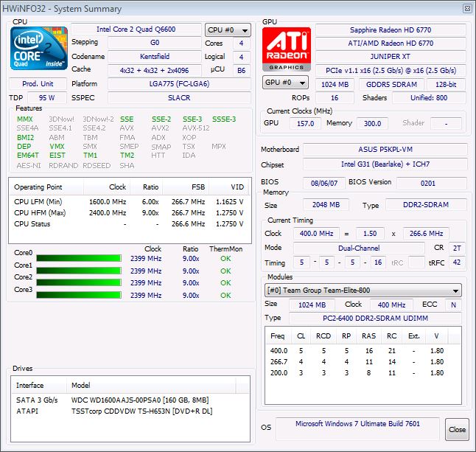The image size is (476, 452).
Task: Expand the Team Group Team-Elite-800 module dropdown
Action: pyautogui.click(x=363, y=291)
